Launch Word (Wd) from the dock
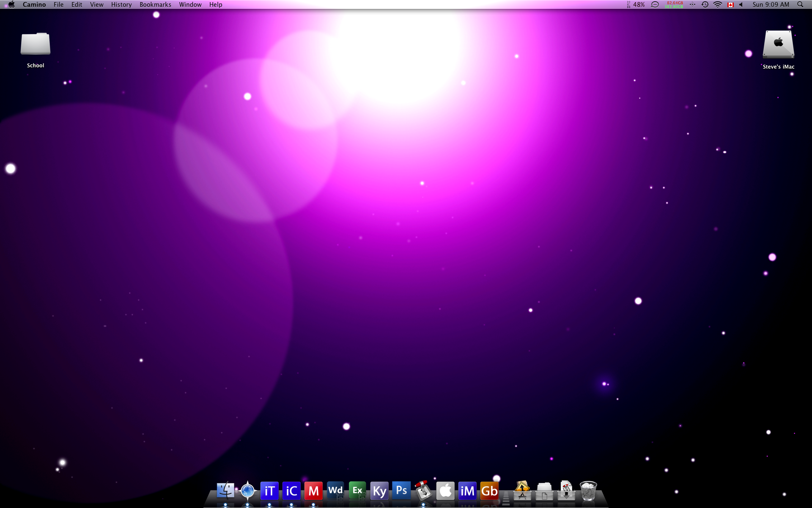812x508 pixels. 335,491
